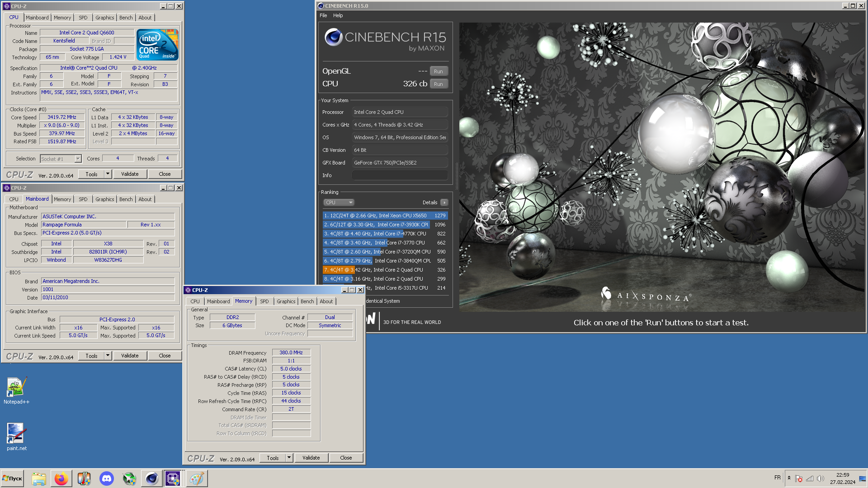This screenshot has width=868, height=488.
Task: Open Paint palette icon in taskbar
Action: click(197, 479)
